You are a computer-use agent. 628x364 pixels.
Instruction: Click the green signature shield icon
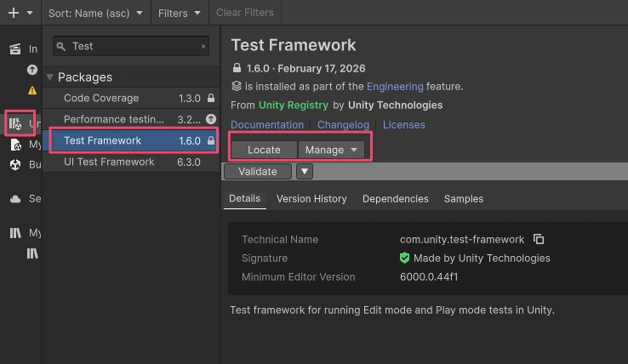pos(404,258)
